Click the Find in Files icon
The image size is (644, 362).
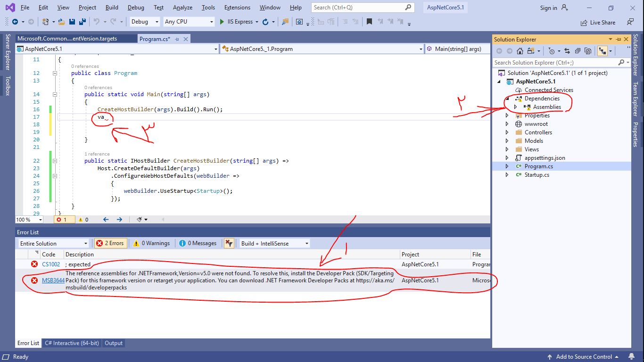point(285,22)
